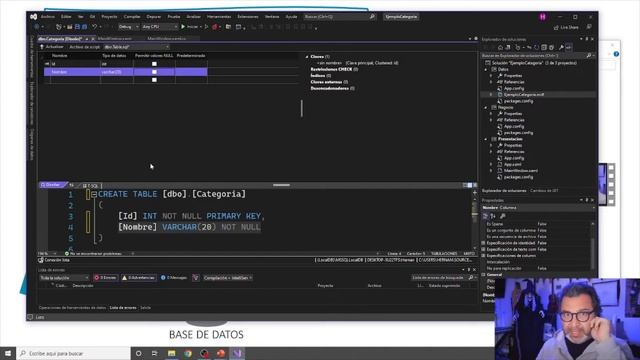Click the Actualizar button
Viewport: 640px width, 360px height.
52,47
